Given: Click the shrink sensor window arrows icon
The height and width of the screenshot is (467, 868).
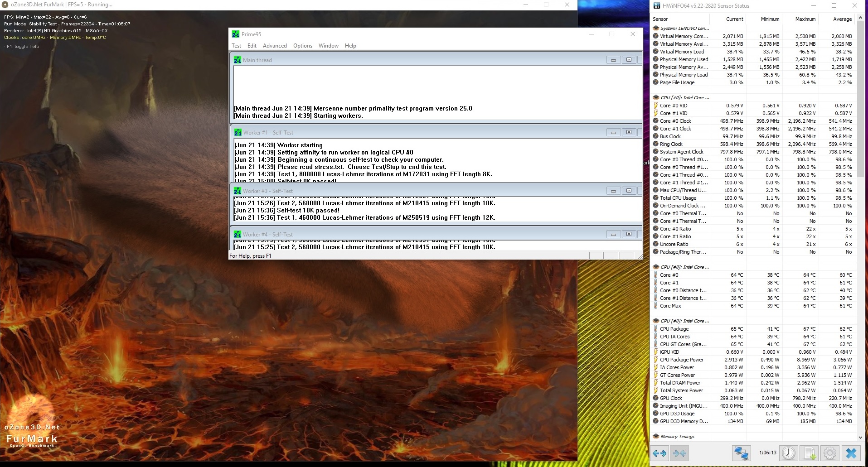Looking at the screenshot, I should click(679, 453).
